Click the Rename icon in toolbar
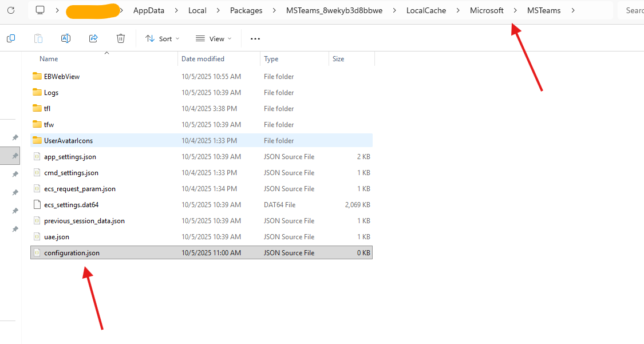 click(x=66, y=38)
